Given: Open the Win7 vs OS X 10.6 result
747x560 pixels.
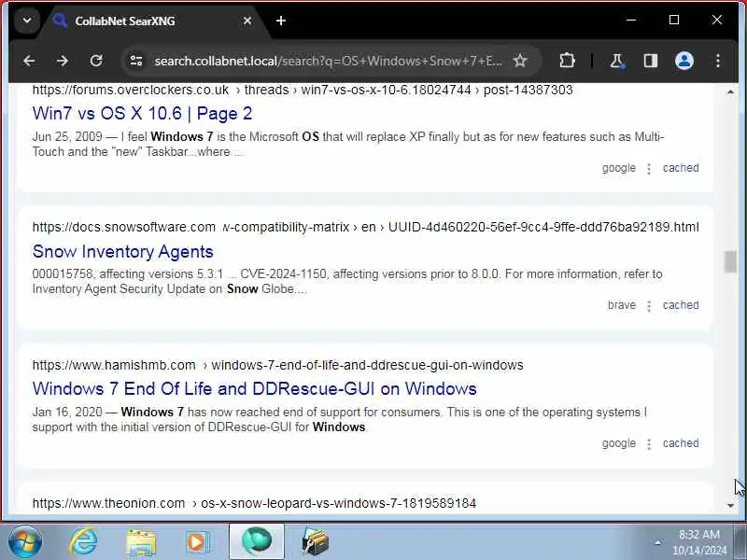Looking at the screenshot, I should [x=143, y=113].
